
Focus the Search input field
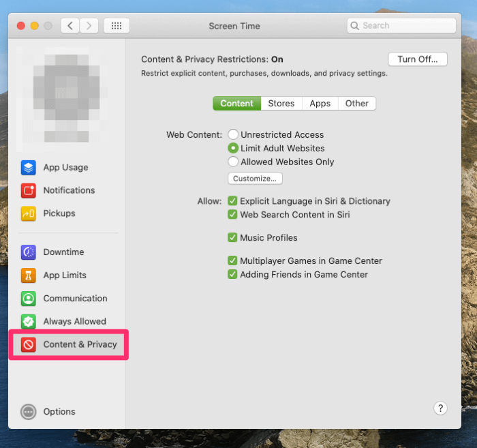tap(401, 26)
